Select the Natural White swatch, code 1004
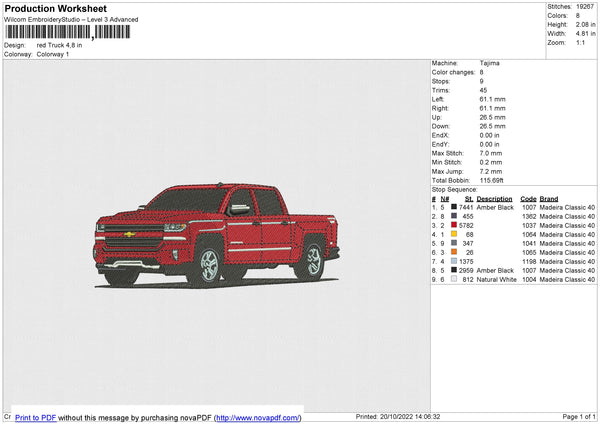600x424 pixels. click(454, 279)
